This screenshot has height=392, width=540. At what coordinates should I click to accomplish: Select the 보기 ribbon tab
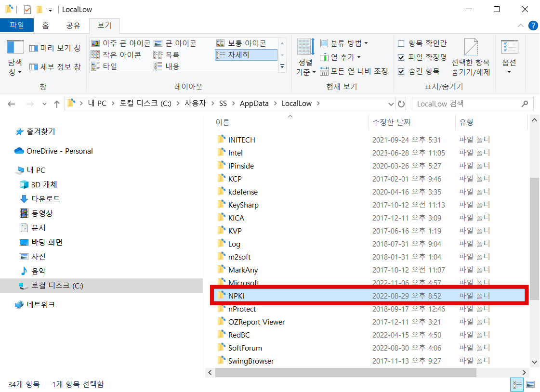(105, 26)
